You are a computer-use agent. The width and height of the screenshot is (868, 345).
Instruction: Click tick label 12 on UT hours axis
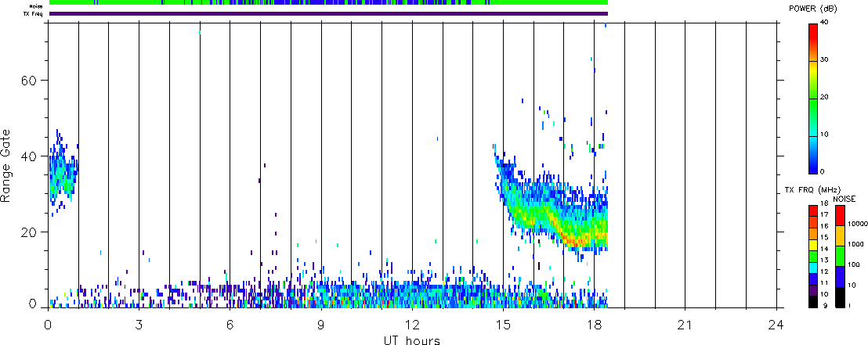412,325
